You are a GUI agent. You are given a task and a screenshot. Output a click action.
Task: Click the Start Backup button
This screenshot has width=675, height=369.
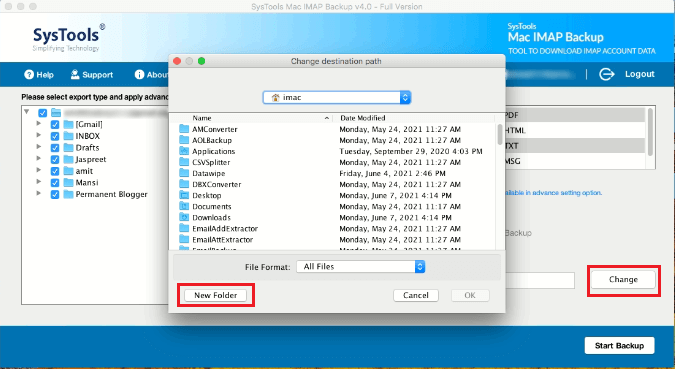tap(619, 345)
